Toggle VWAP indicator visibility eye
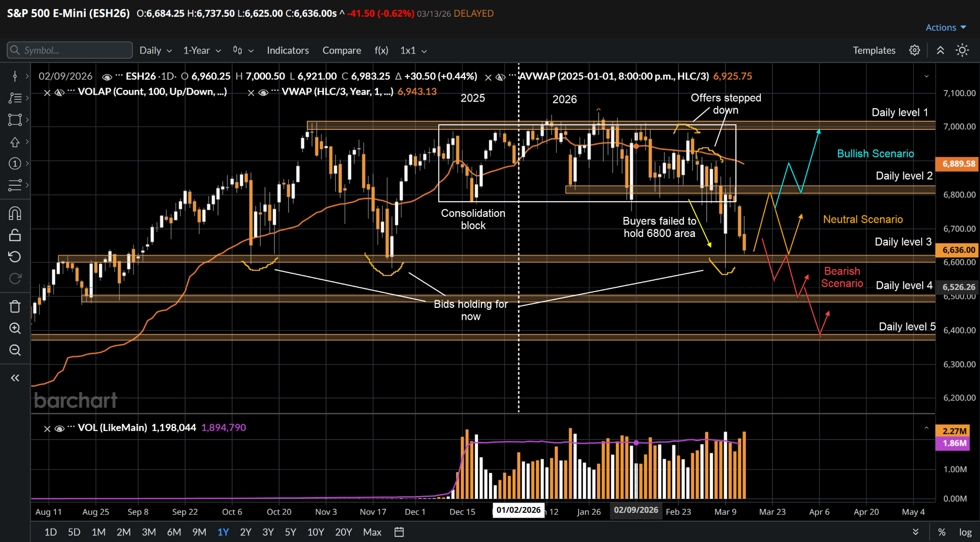Image resolution: width=980 pixels, height=542 pixels. click(263, 92)
